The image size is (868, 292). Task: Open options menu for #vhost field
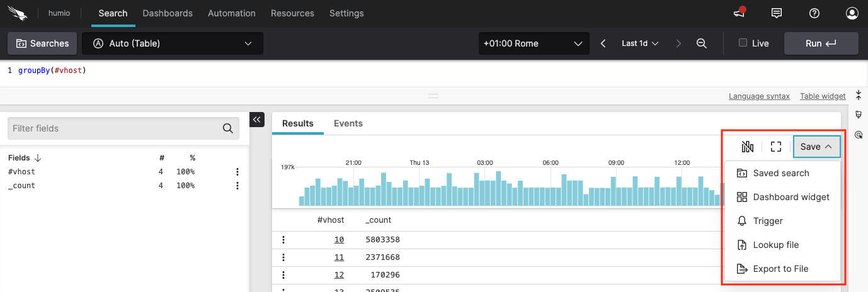coord(237,172)
